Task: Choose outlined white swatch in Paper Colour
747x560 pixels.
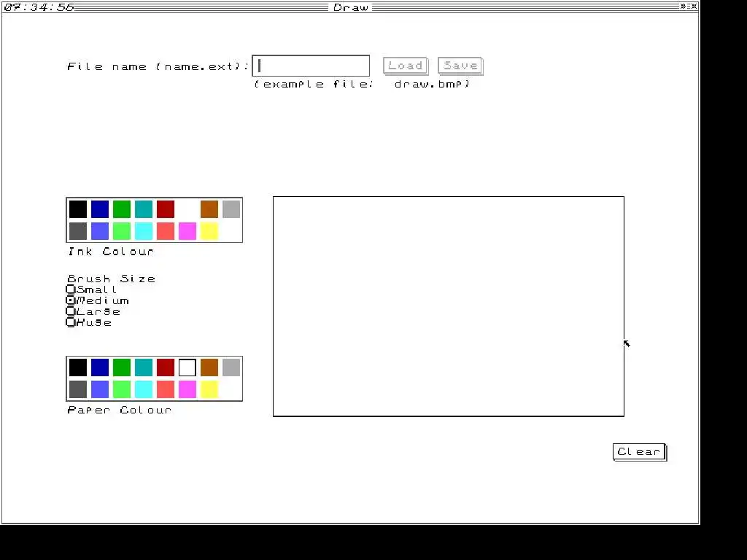Action: (187, 367)
